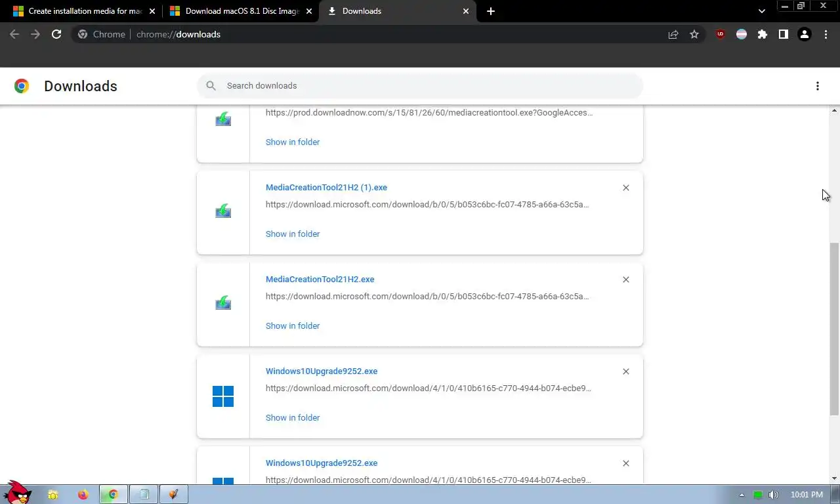Open the uBlock Origin extension
The image size is (840, 504).
tap(721, 34)
